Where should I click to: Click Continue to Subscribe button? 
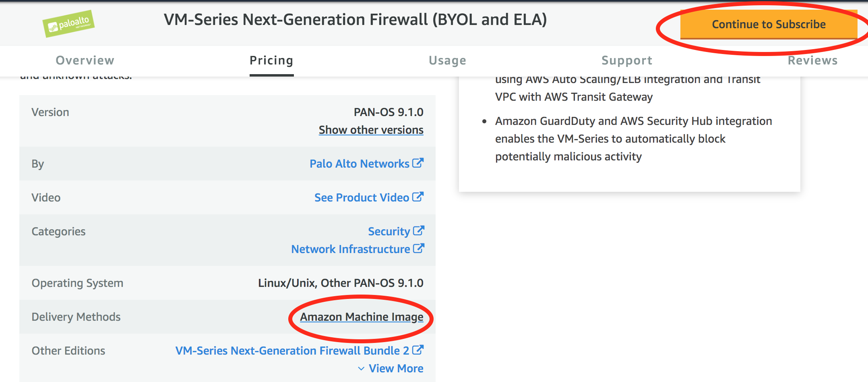tap(769, 24)
